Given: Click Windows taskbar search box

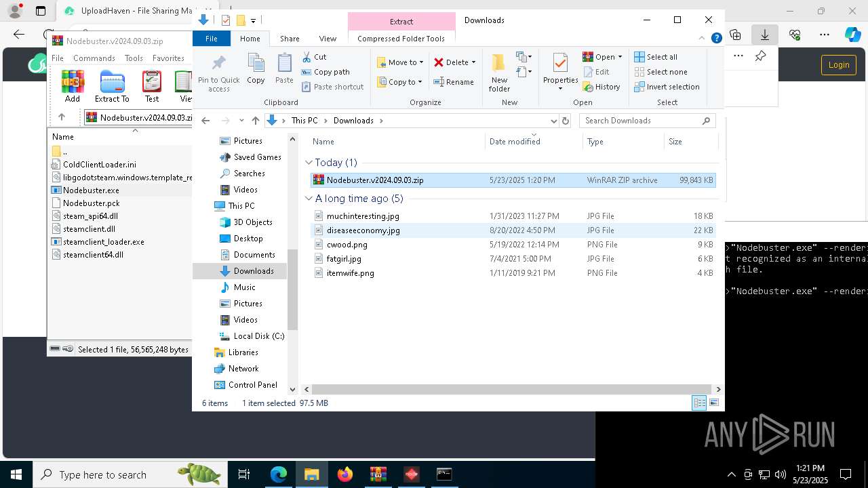Looking at the screenshot, I should (x=129, y=474).
